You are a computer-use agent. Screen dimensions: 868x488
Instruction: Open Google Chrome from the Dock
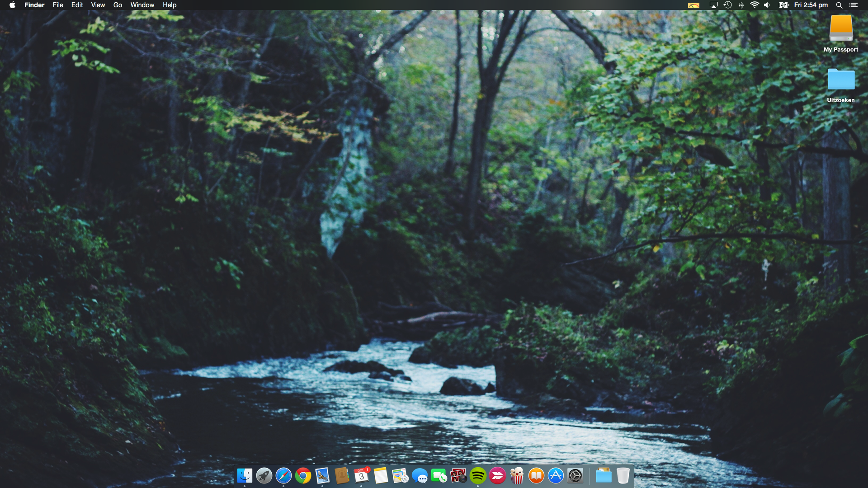[303, 476]
